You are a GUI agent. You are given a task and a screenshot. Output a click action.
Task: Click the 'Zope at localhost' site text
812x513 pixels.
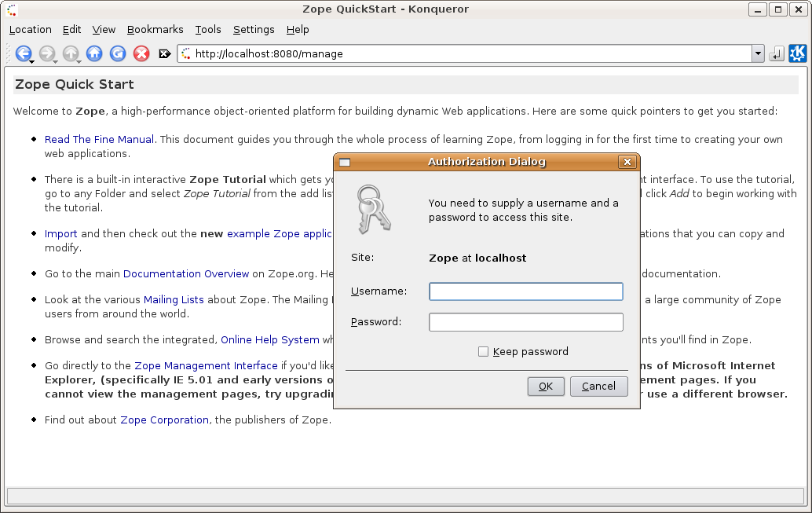[477, 258]
